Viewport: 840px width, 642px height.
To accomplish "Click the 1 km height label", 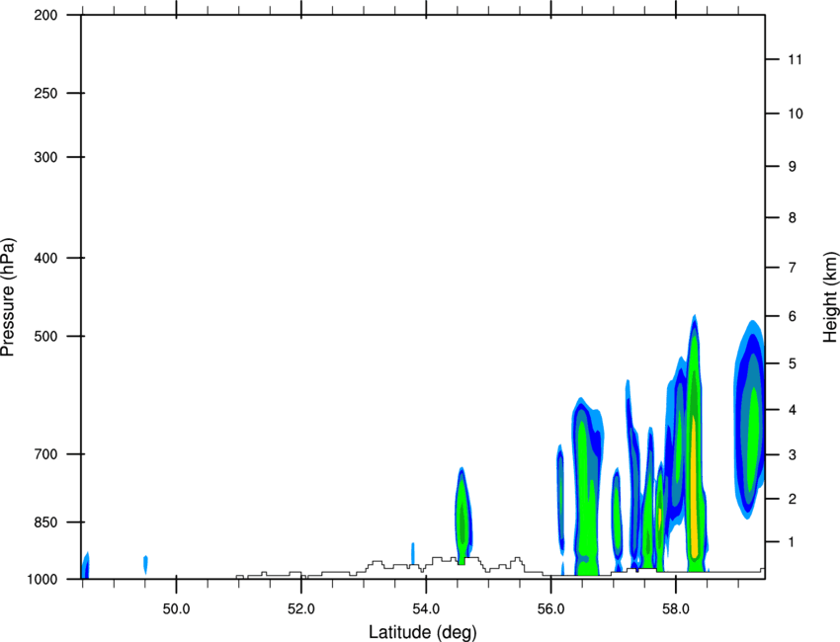I will coord(793,542).
